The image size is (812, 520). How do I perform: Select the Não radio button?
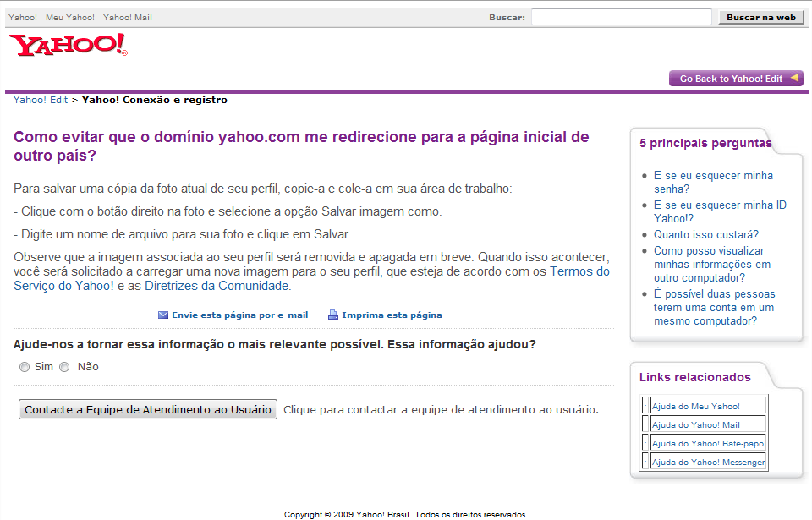point(64,367)
